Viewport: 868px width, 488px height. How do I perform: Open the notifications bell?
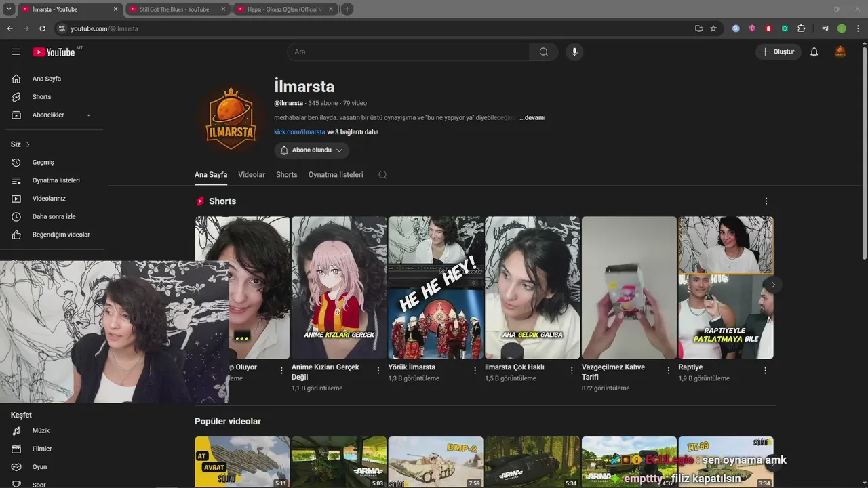[x=814, y=52]
